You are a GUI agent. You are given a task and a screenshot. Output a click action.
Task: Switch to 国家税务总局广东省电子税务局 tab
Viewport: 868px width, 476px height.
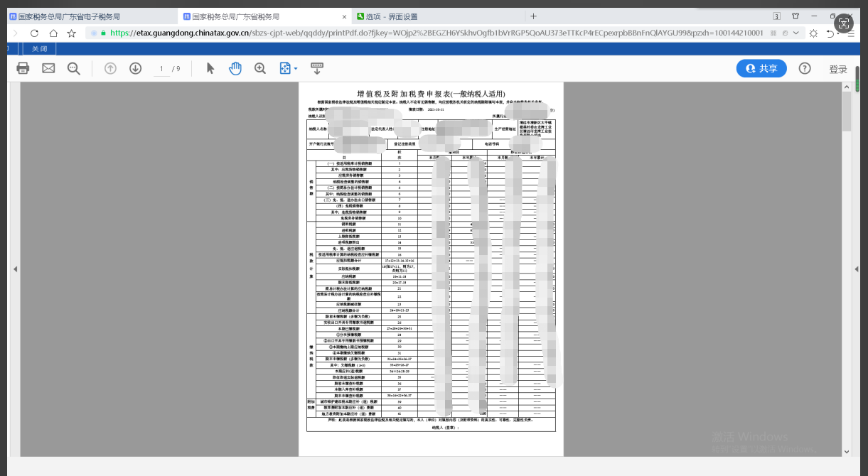[x=69, y=16]
